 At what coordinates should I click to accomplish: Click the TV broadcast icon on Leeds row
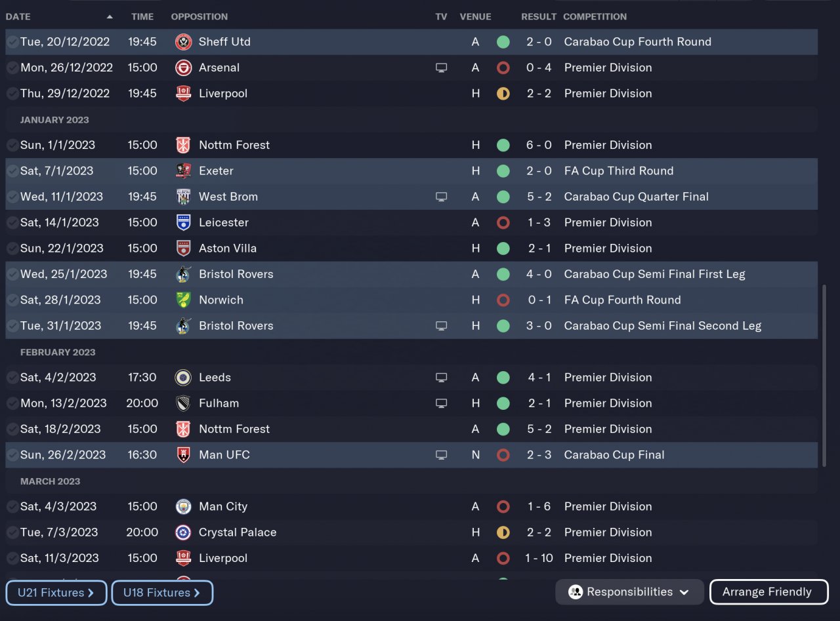(442, 378)
